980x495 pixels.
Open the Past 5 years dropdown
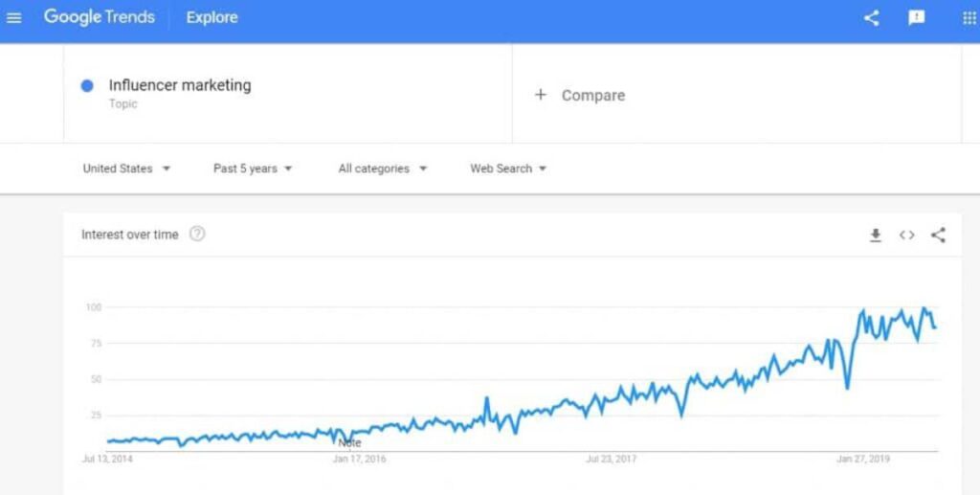click(x=253, y=169)
